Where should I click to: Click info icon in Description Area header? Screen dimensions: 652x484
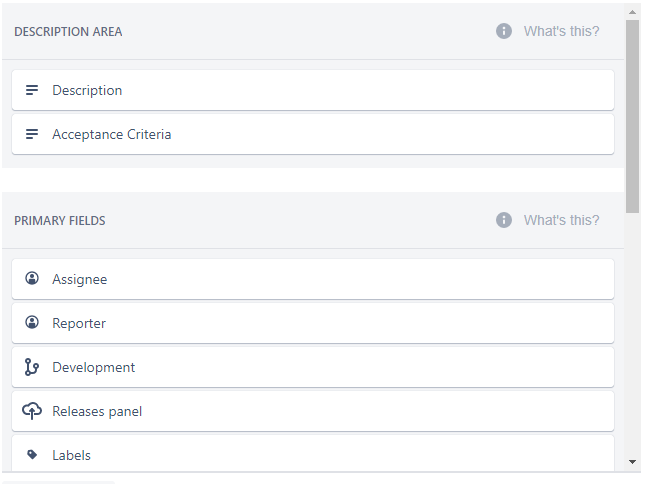[504, 31]
